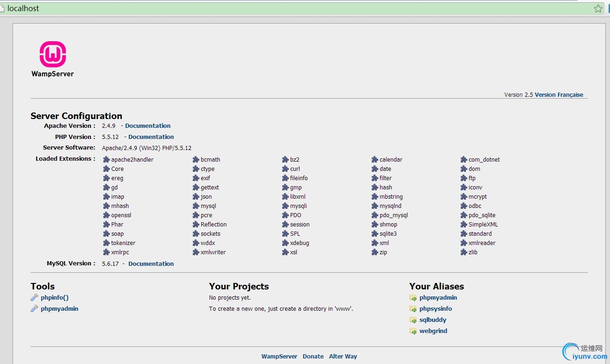The image size is (610, 364).
Task: Click the Donate footer link
Action: [x=313, y=357]
